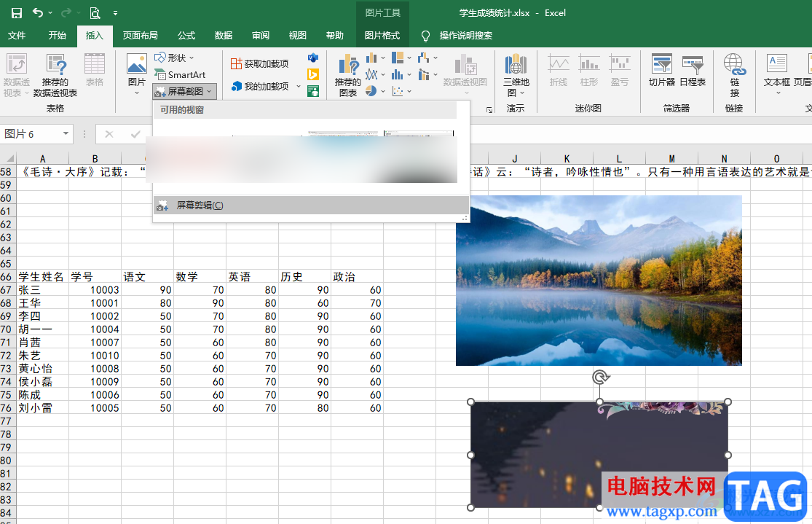
Task: Switch to the 页面布局 ribbon tab
Action: [x=141, y=35]
